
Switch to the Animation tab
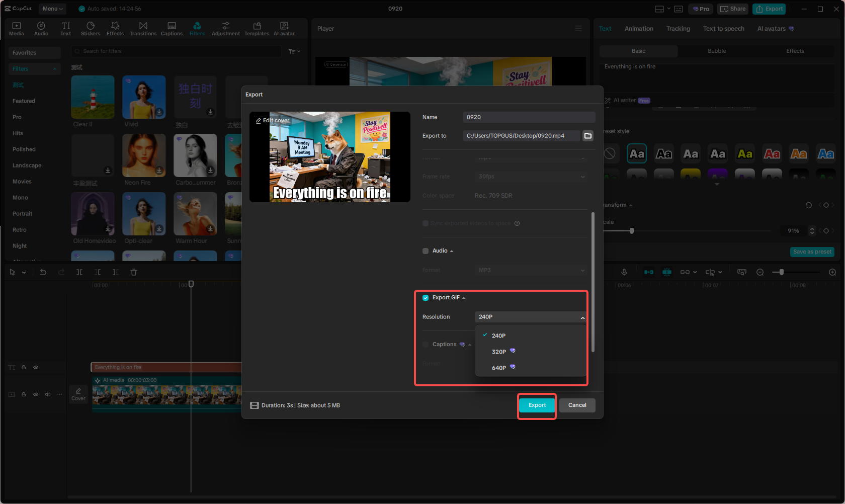tap(639, 29)
